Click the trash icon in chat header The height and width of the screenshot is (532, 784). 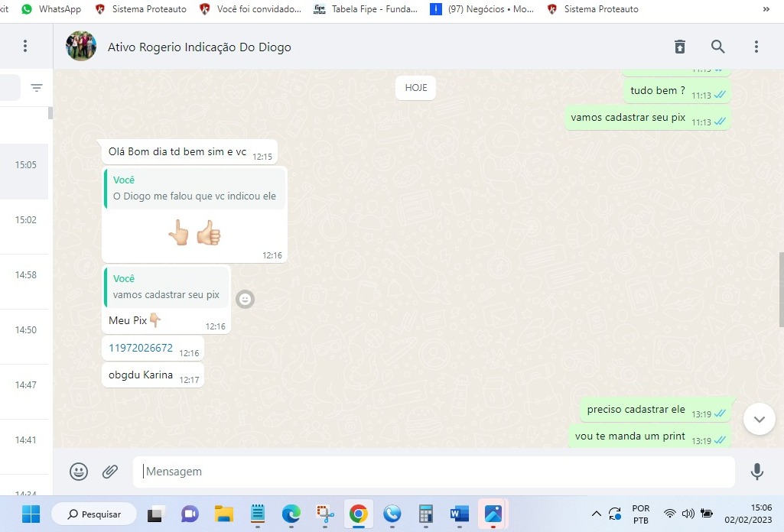pos(679,47)
